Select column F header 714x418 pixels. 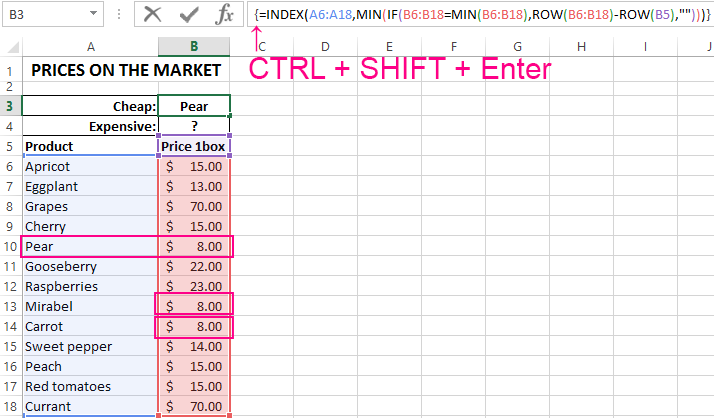pos(453,46)
